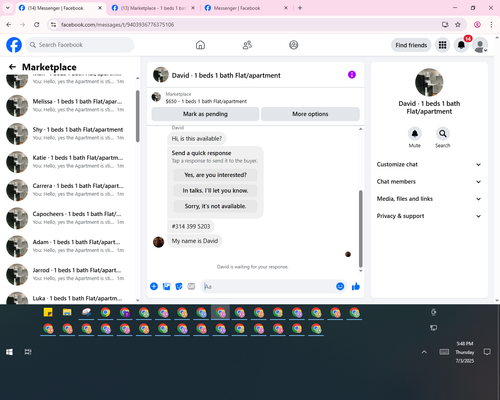Mute the David conversation
This screenshot has width=500, height=400.
(415, 134)
